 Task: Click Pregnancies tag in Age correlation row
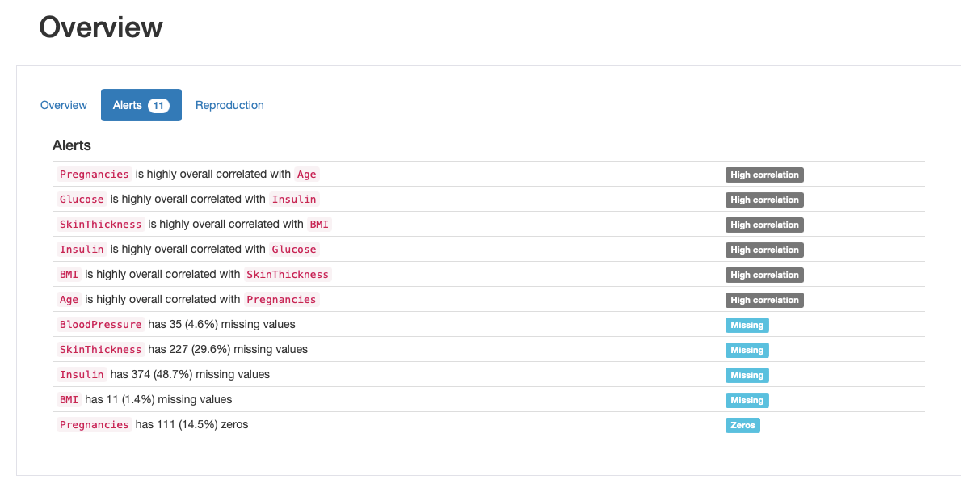click(281, 300)
